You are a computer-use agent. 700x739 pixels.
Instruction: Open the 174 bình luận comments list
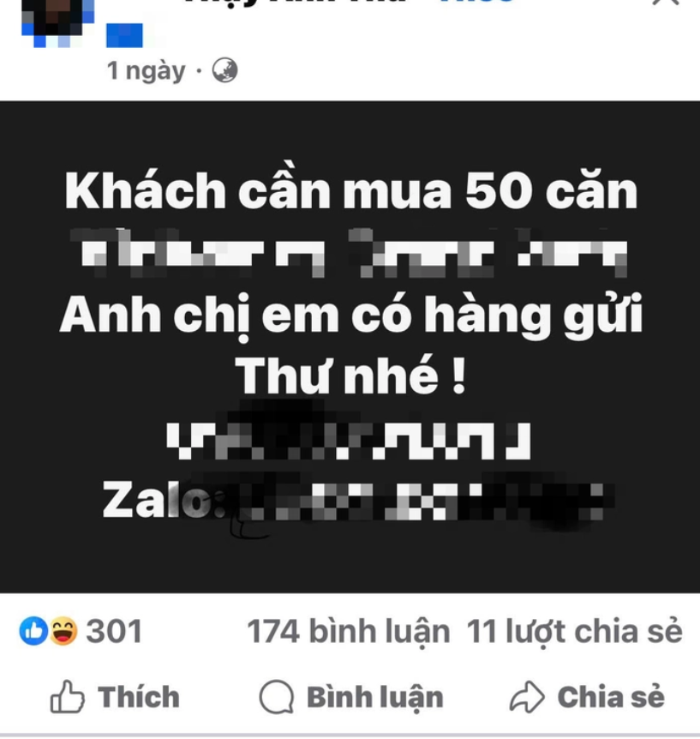(x=349, y=632)
